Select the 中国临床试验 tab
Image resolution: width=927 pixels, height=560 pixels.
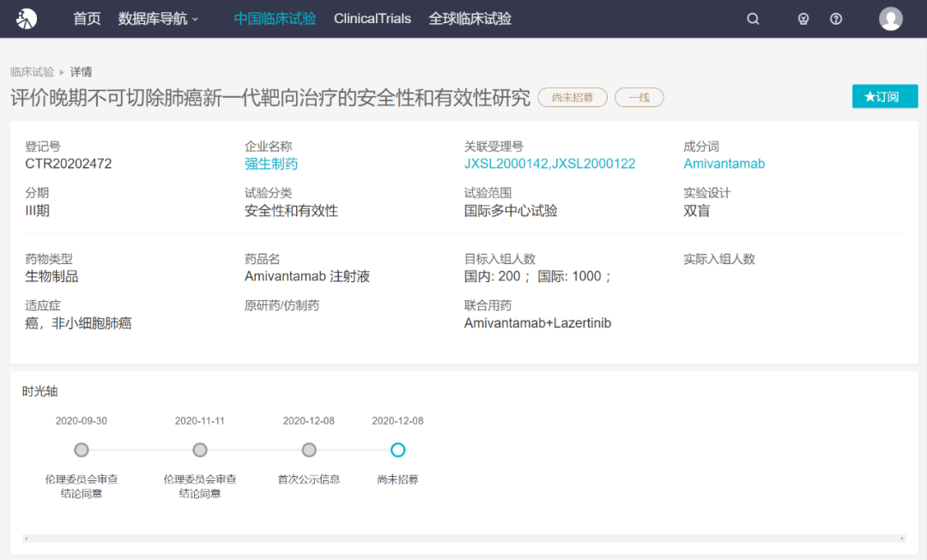pos(275,19)
